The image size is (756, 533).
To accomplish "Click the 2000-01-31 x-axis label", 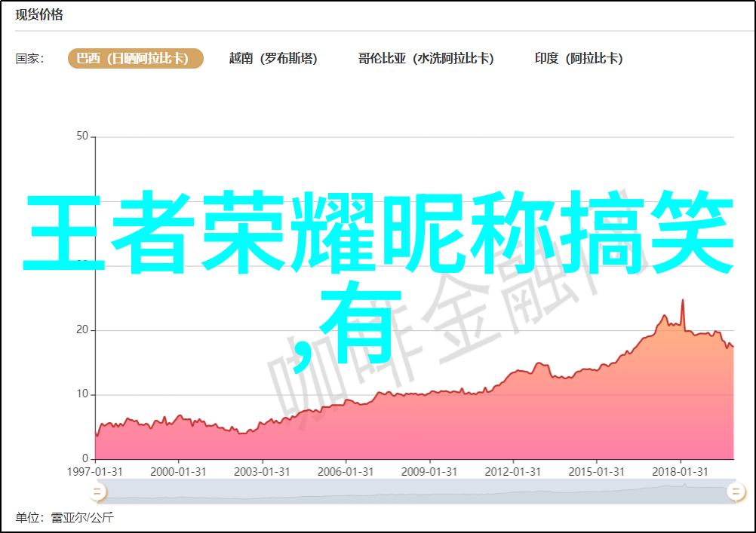I will coord(178,472).
